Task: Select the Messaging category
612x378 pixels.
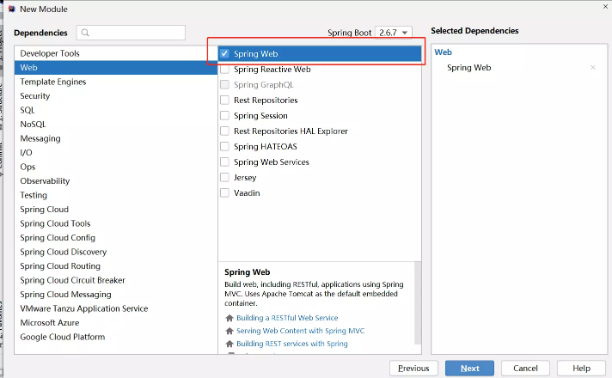Action: click(x=116, y=138)
